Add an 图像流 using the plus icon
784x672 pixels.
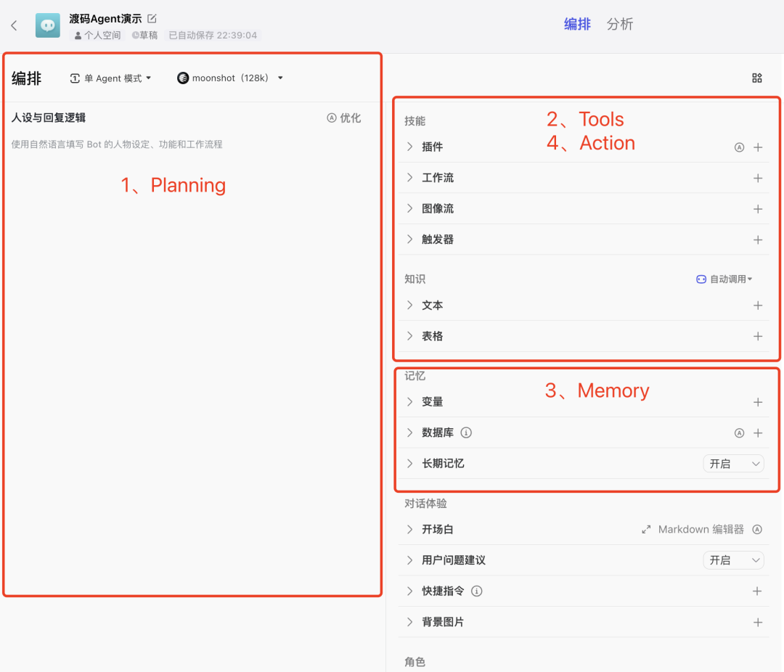tap(758, 208)
